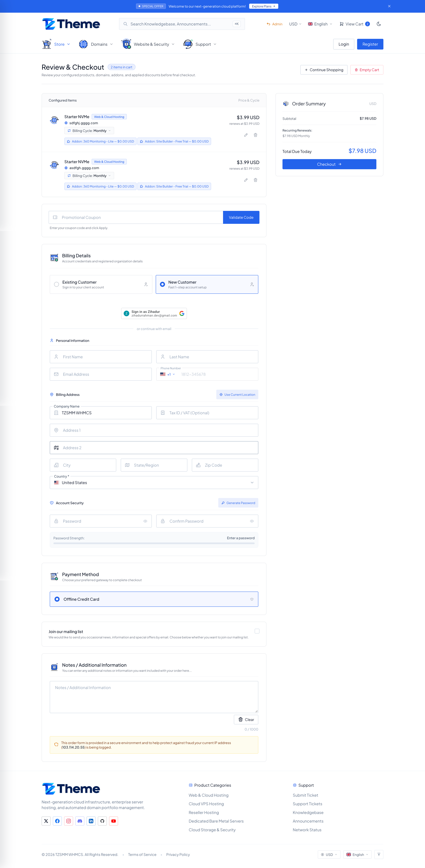Open the GitHub social icon
This screenshot has width=425, height=868.
coord(102,821)
